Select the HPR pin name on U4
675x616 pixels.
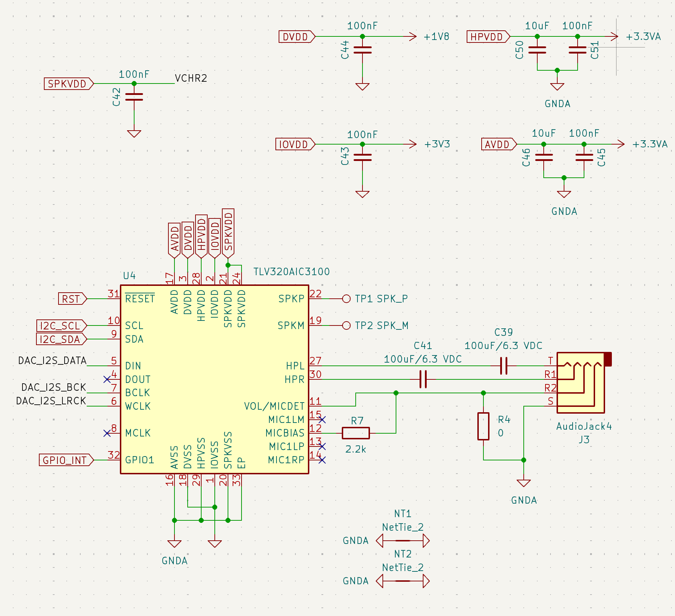pyautogui.click(x=295, y=379)
